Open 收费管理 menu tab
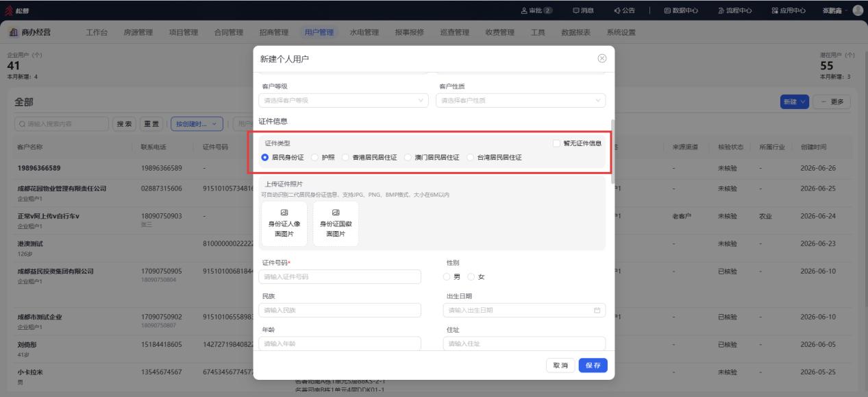868x397 pixels. click(500, 32)
